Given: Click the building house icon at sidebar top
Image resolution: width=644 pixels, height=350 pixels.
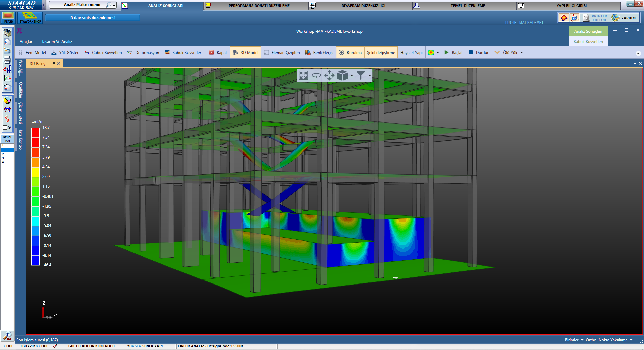Looking at the screenshot, I should point(7,33).
